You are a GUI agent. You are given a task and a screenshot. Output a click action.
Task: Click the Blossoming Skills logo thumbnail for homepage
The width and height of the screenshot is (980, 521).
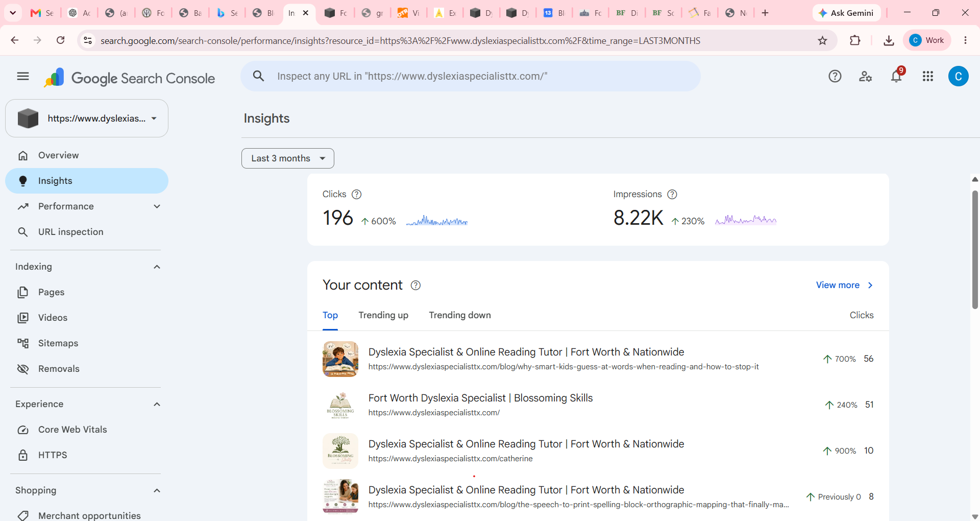click(x=340, y=405)
